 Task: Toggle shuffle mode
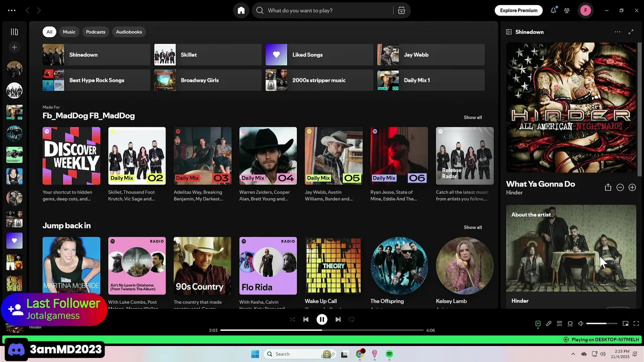(x=292, y=319)
